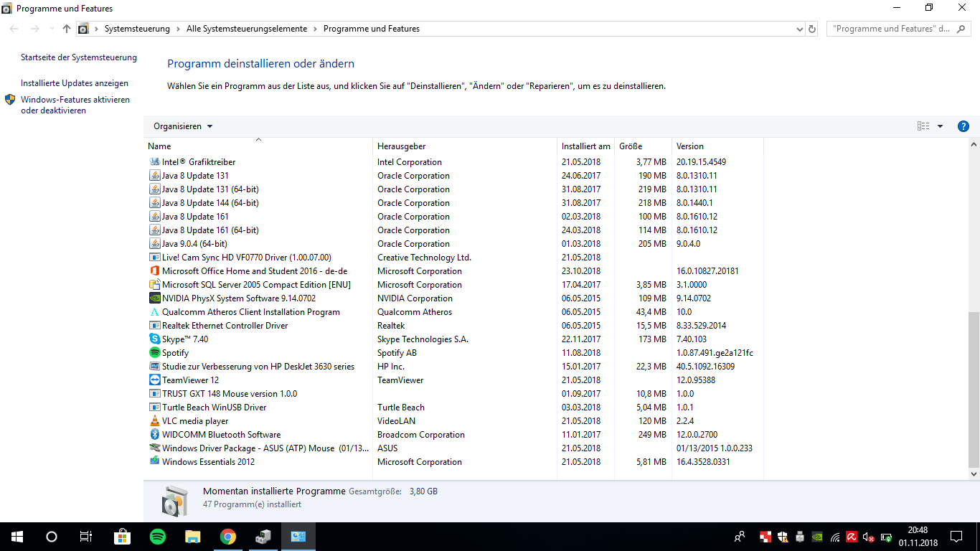Open Google Chrome from the taskbar
The height and width of the screenshot is (551, 980).
[228, 537]
